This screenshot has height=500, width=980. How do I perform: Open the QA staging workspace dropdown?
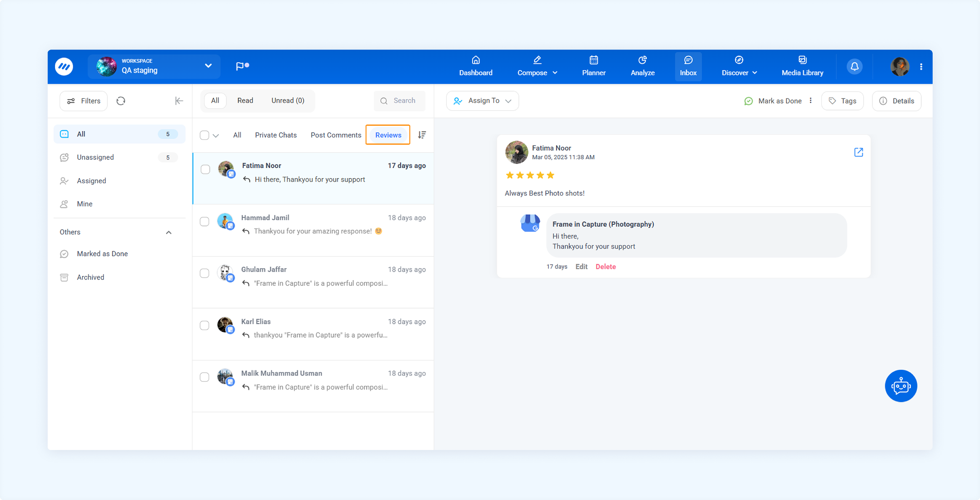point(154,67)
